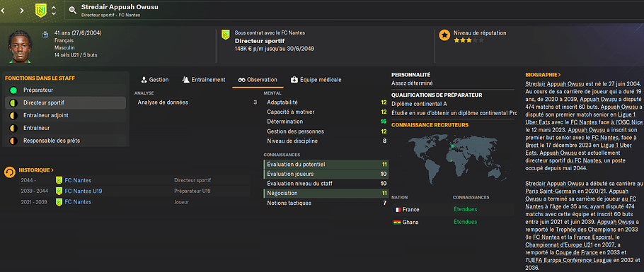
Task: Select the Responsable des prêts role
Action: pos(66,141)
